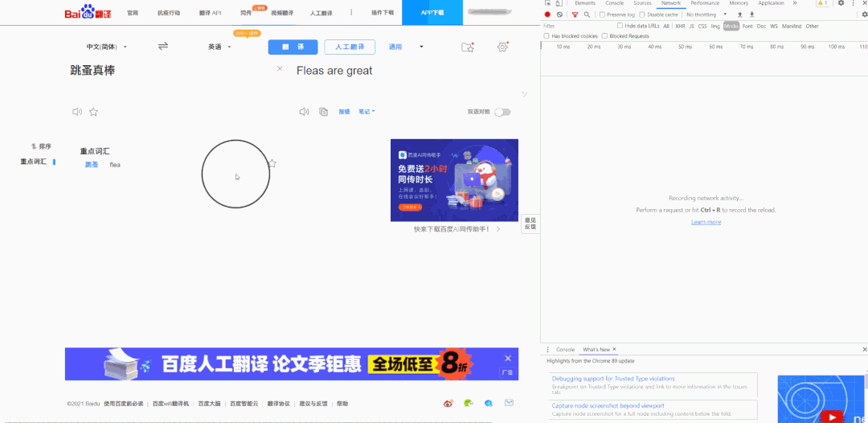Enable the Preserve log checkbox
Image resolution: width=868 pixels, height=423 pixels.
click(602, 15)
